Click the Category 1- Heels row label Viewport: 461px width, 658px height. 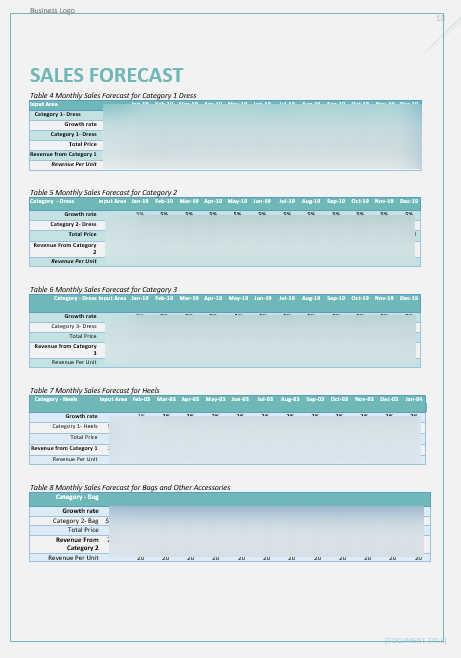75,426
